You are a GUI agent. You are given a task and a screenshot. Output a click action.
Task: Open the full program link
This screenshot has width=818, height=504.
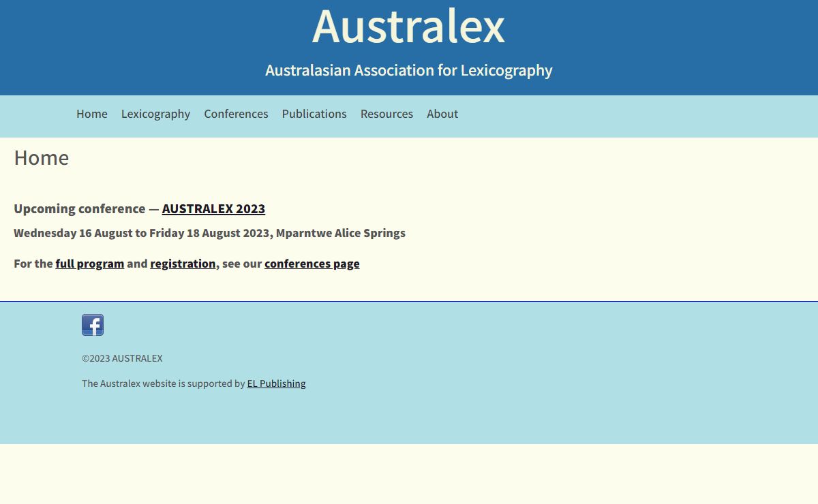coord(89,264)
